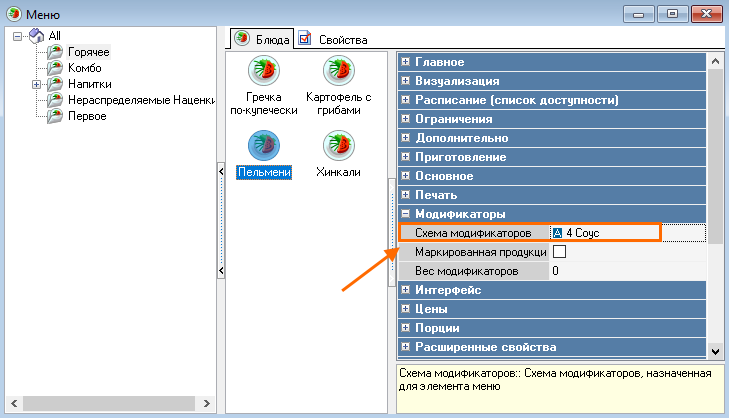
Task: Click the Горячее category folder icon
Action: coord(55,52)
